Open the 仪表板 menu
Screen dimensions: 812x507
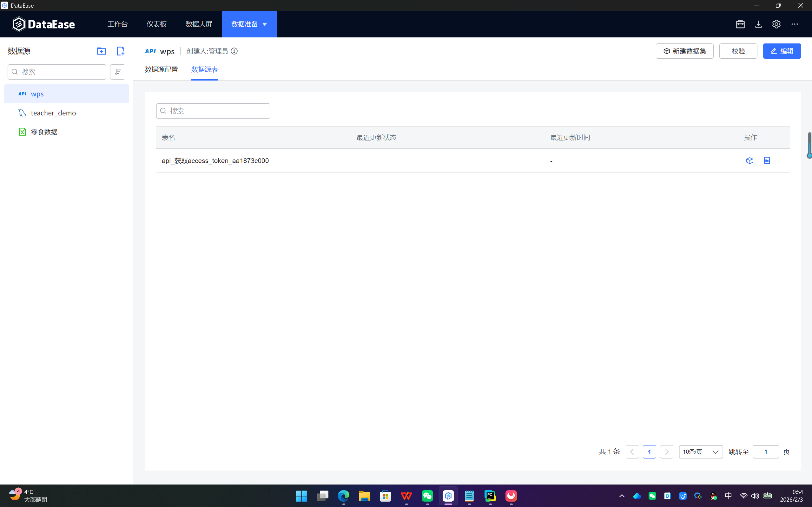(156, 24)
